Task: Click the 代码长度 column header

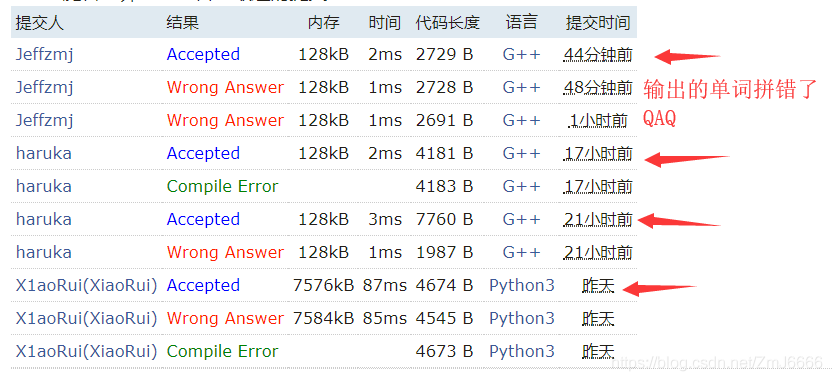Action: coord(448,22)
